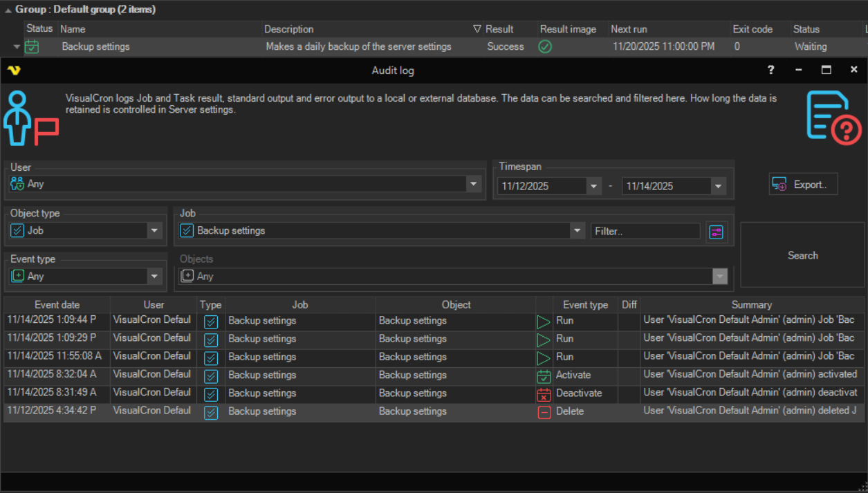
Task: Sort by the Event date column header
Action: click(x=57, y=305)
